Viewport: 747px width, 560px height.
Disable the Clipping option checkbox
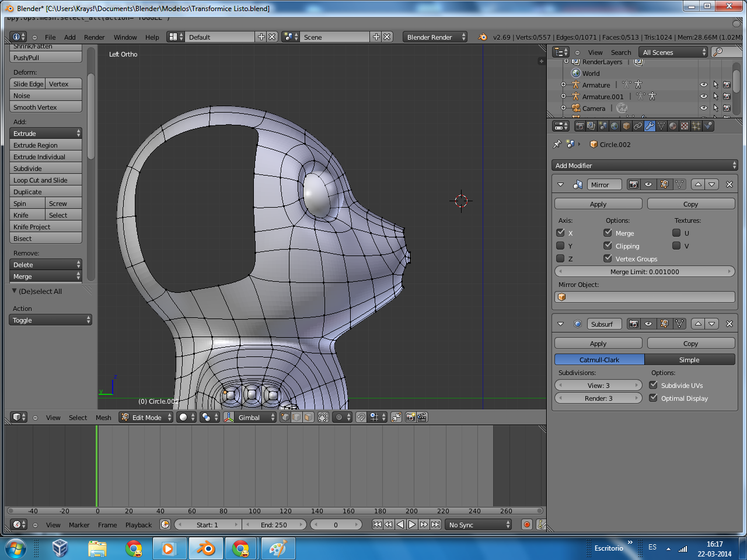point(608,246)
